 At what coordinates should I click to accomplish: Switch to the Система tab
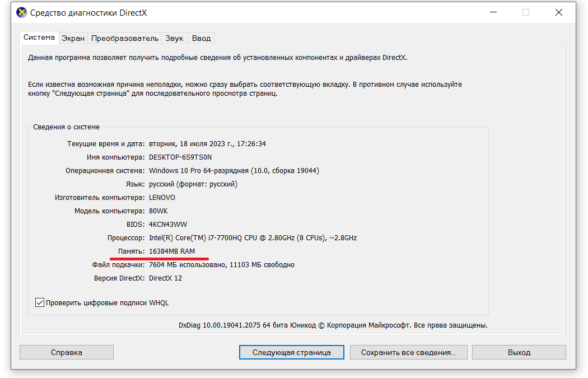coord(39,38)
